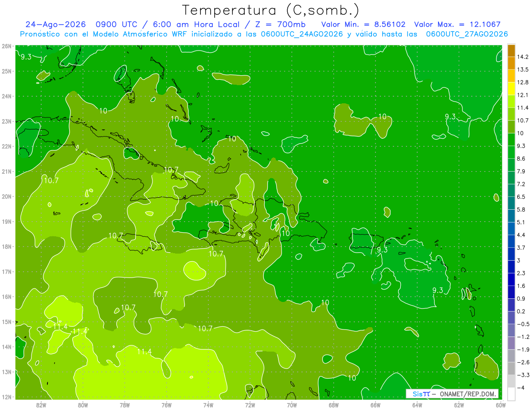Click the 5.8 colorbar value
This screenshot has height=411, width=532.
point(521,209)
